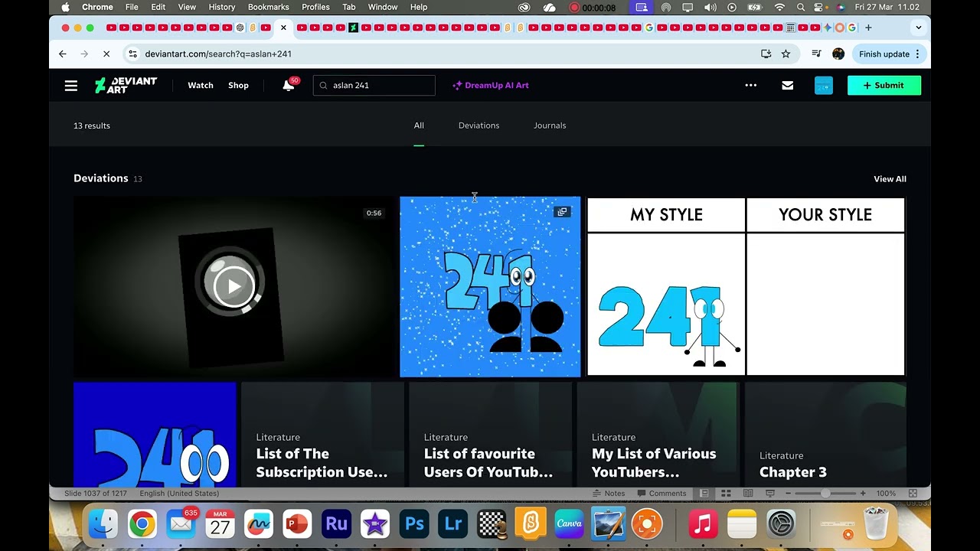Open the Profiles menu
This screenshot has width=980, height=551.
pyautogui.click(x=315, y=7)
